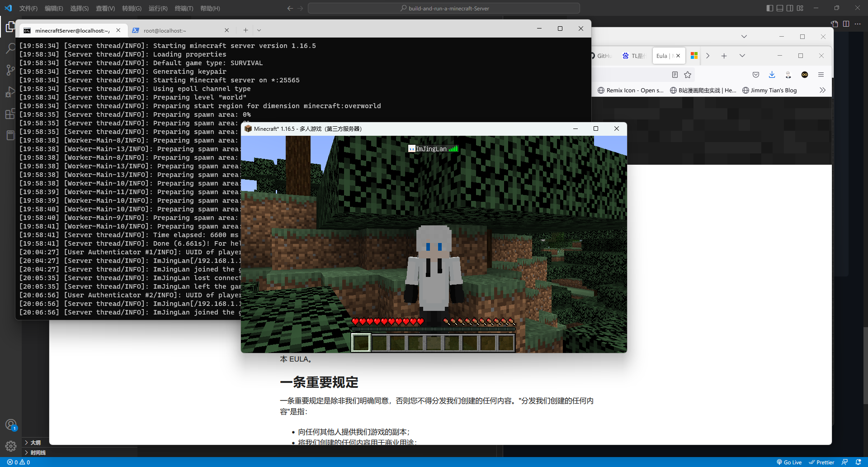Close the Eula browser tab

[678, 56]
